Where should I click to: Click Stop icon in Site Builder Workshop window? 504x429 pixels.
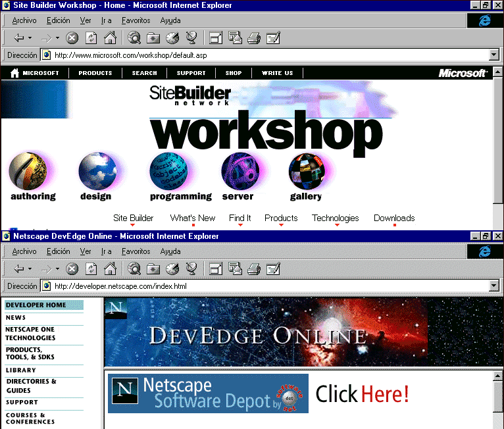coord(72,38)
